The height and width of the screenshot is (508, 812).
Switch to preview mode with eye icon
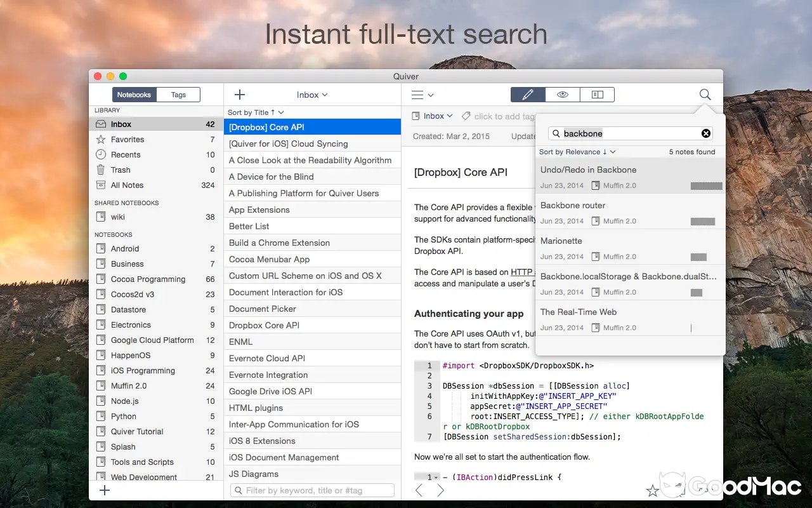pos(563,95)
